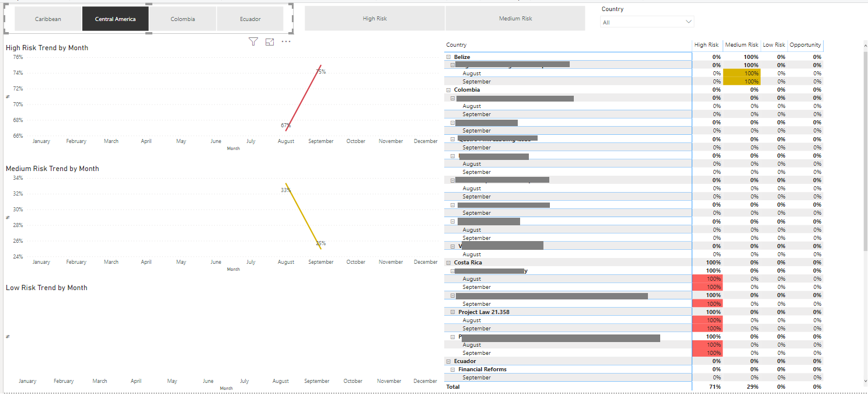Choose the Medium Risk slicer button
Viewport: 868px width, 394px height.
(515, 18)
